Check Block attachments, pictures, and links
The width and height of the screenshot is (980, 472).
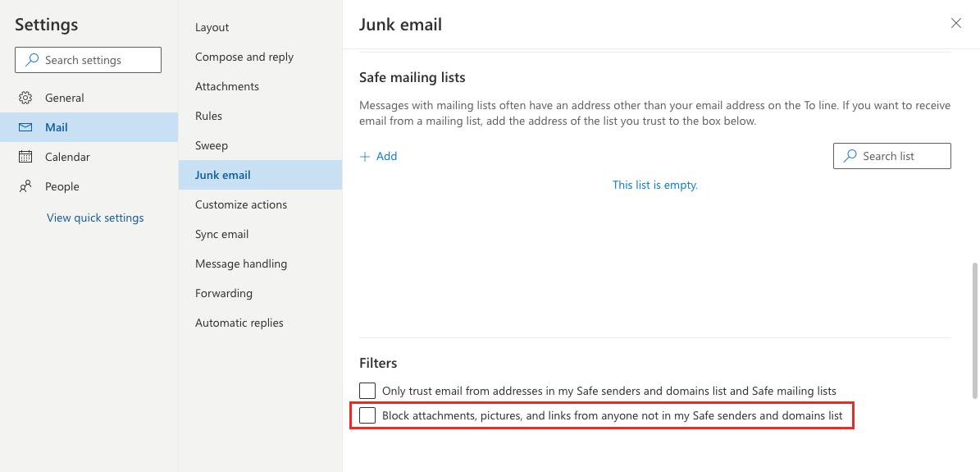(367, 415)
